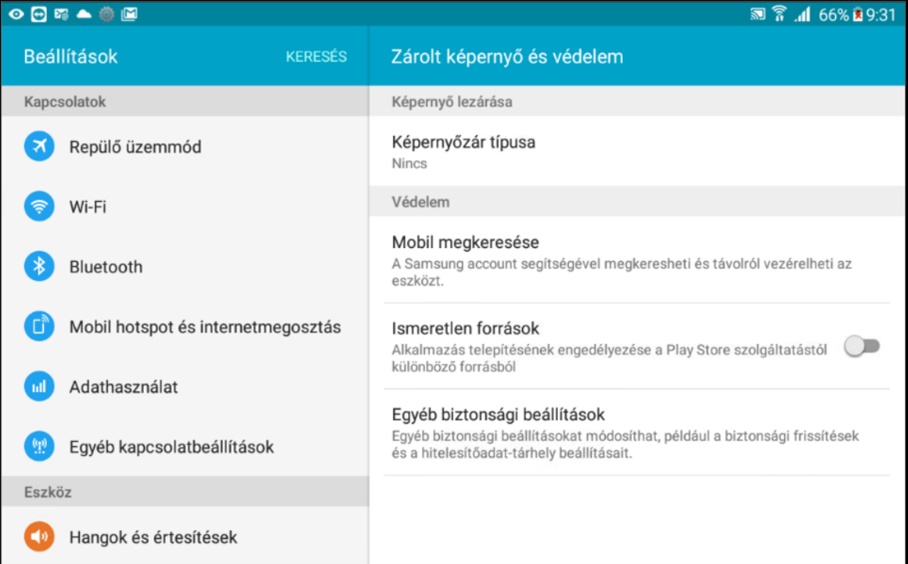Image resolution: width=908 pixels, height=564 pixels.
Task: Open Egyéb kapcsolatbeállítások antenna icon
Action: click(39, 446)
